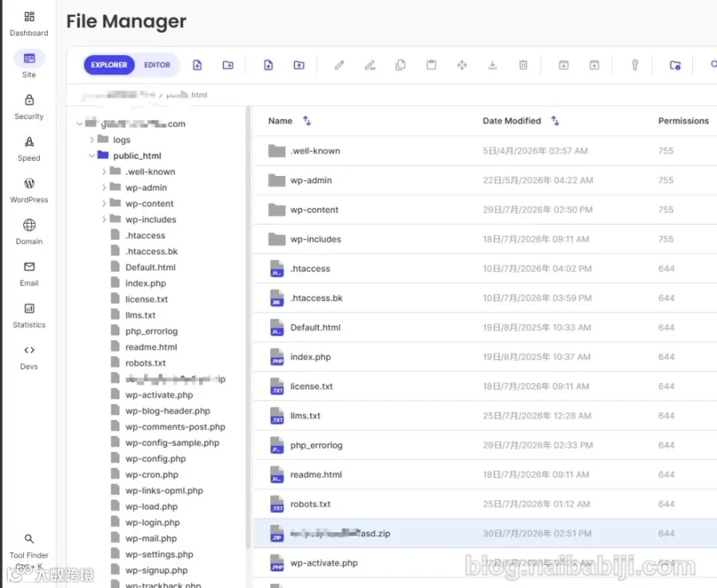The height and width of the screenshot is (588, 717).
Task: Click the paste clipboard icon
Action: pos(431,65)
